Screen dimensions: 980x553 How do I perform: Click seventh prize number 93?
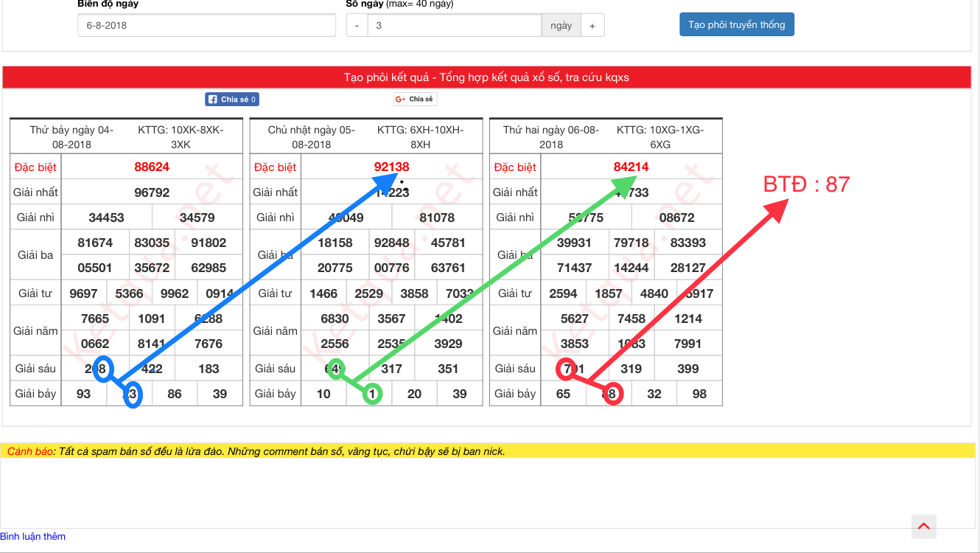point(83,394)
